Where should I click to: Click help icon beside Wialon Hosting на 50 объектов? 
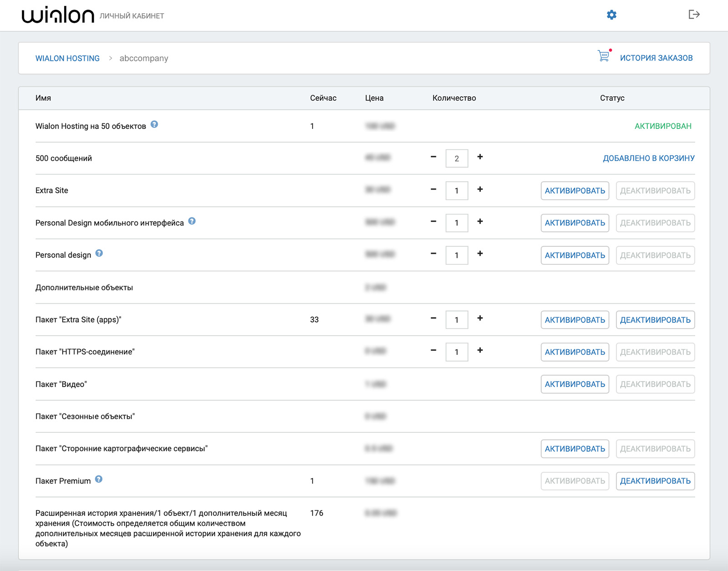[154, 124]
